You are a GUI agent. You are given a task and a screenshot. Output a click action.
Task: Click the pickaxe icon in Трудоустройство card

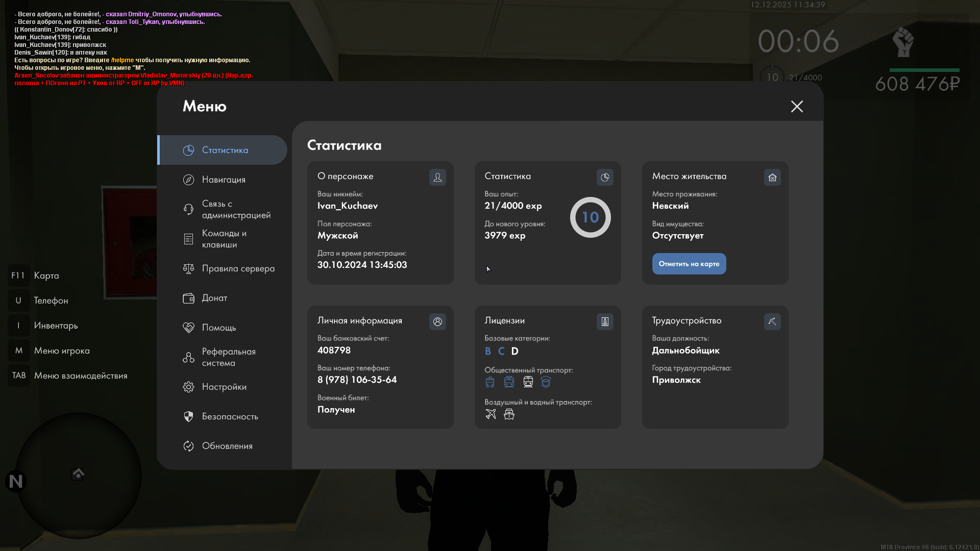(x=772, y=321)
